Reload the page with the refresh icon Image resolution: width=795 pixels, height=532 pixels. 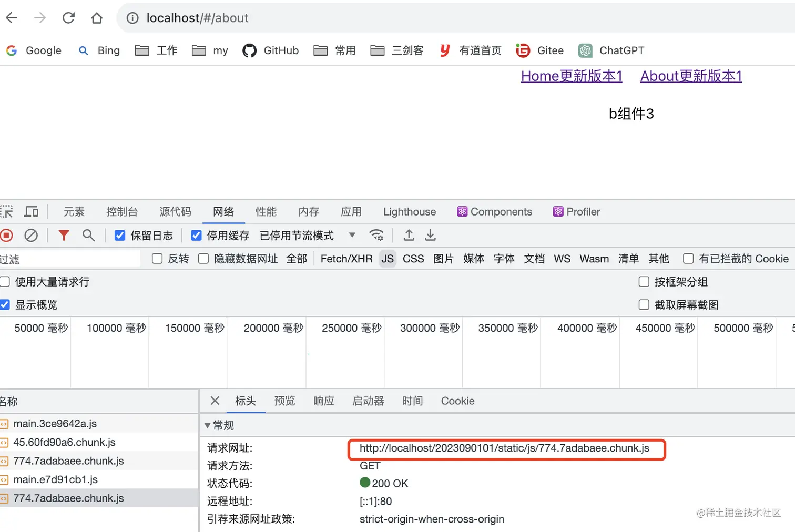[68, 18]
